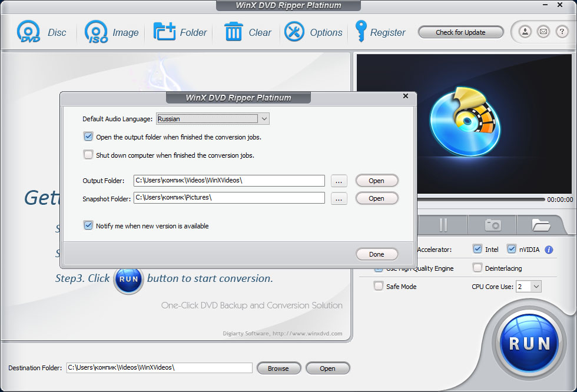The height and width of the screenshot is (392, 577).
Task: Click the large blue RUN button
Action: coord(529,343)
